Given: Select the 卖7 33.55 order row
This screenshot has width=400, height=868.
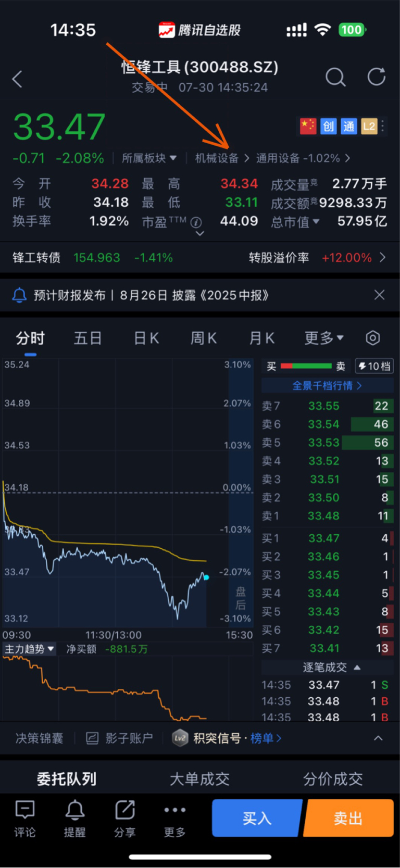Looking at the screenshot, I should point(327,406).
